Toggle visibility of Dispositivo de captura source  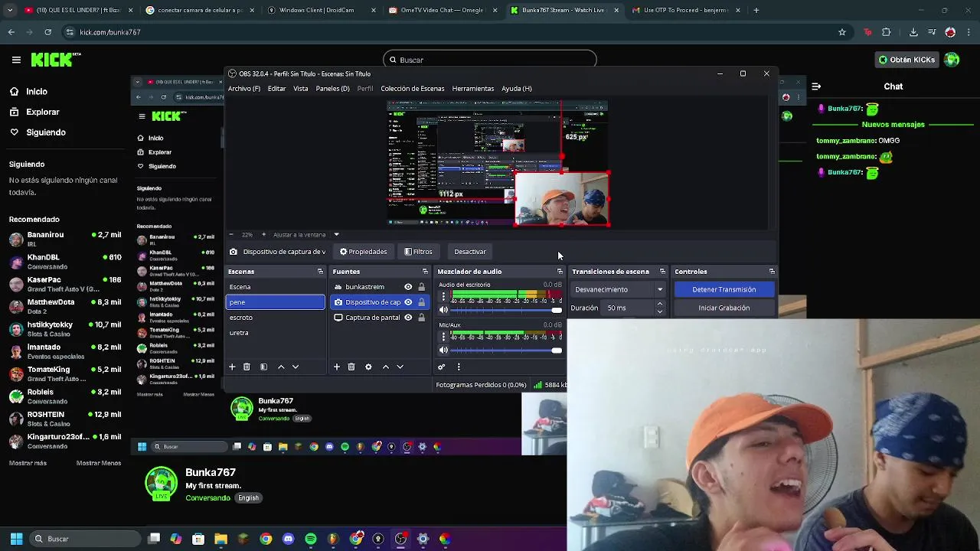(408, 302)
